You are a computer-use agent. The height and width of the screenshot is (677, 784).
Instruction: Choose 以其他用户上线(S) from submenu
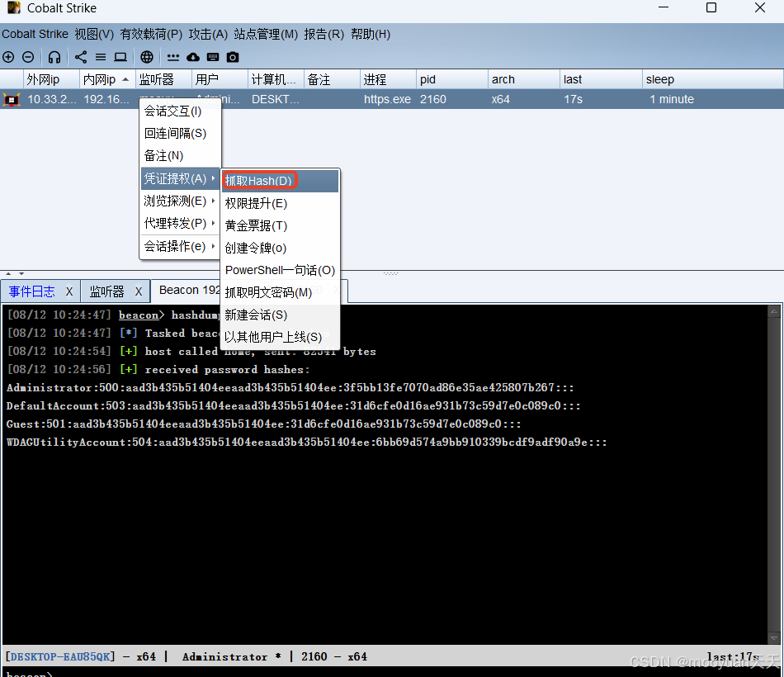(280, 337)
